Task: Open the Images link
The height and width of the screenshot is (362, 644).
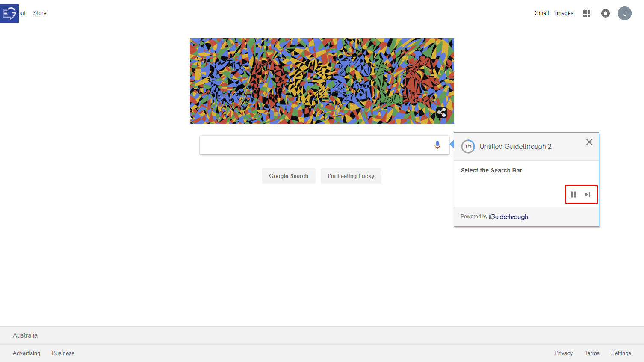Action: [x=564, y=13]
